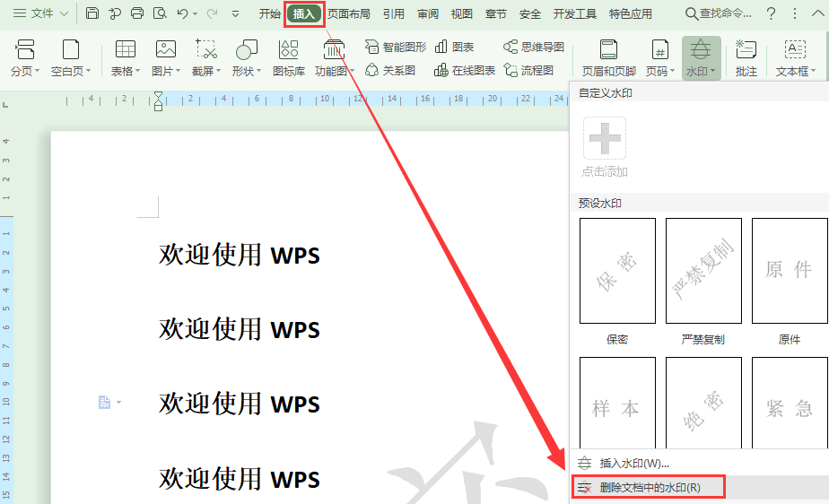829x504 pixels.
Task: Select the 保密 preset watermark
Action: click(617, 271)
